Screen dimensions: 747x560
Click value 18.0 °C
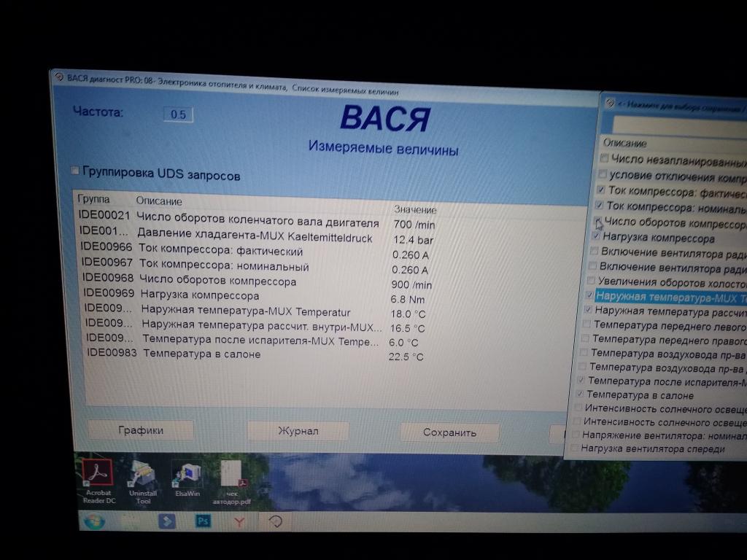[x=408, y=314]
